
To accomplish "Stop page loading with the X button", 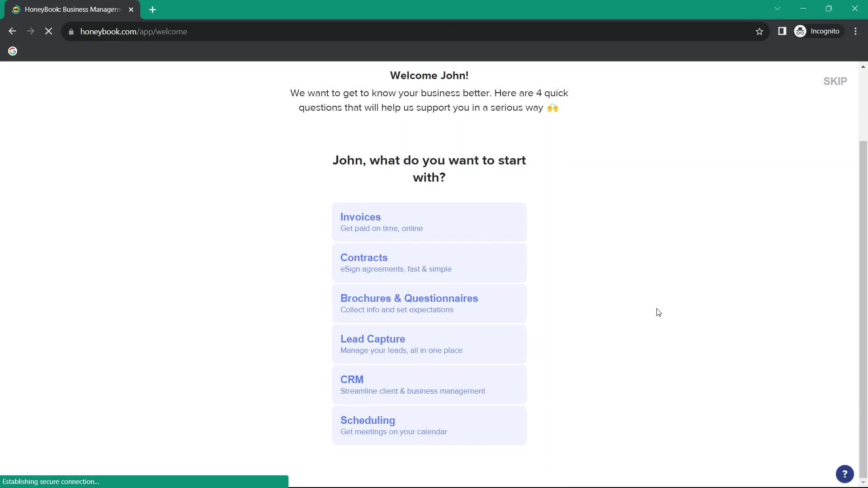I will click(48, 31).
